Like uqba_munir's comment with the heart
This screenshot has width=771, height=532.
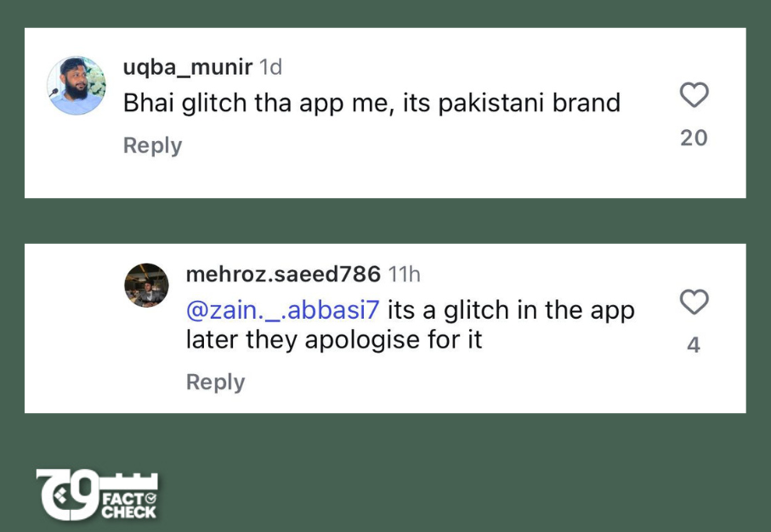coord(694,95)
